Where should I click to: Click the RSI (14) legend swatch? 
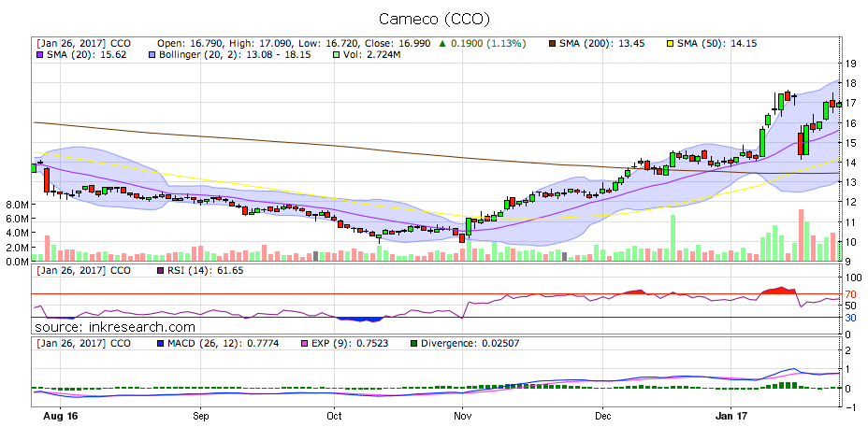point(160,271)
